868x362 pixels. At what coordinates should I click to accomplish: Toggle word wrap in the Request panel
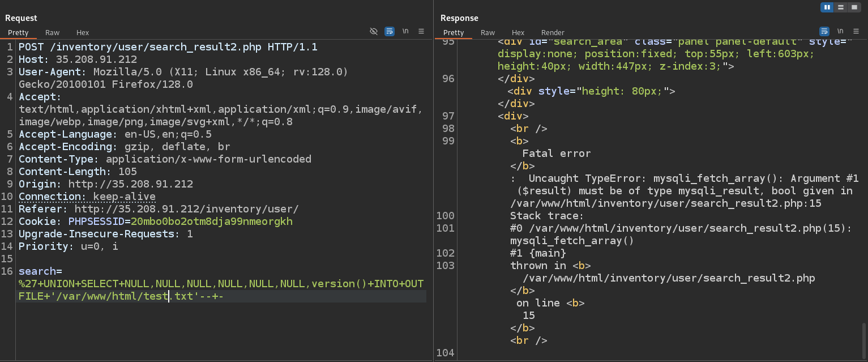(x=390, y=32)
